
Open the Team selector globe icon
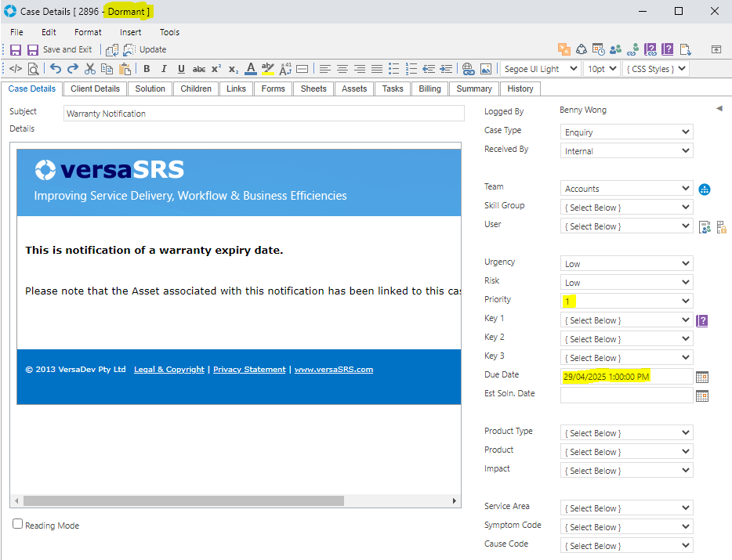(x=704, y=189)
